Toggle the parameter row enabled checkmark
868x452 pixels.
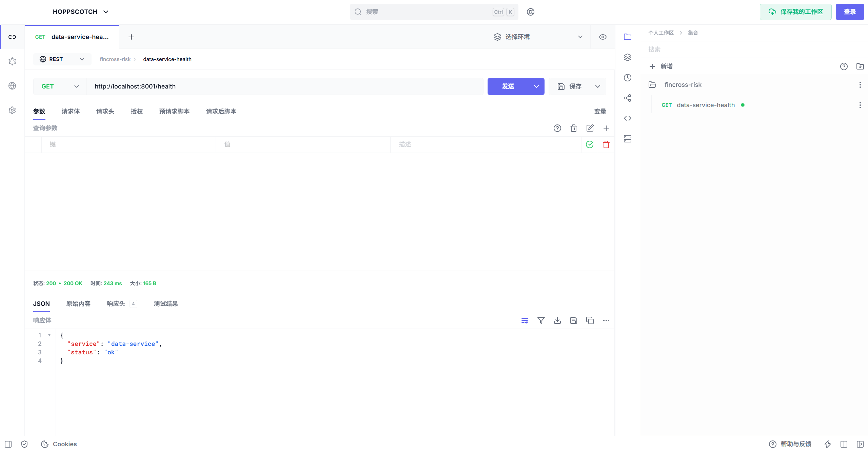[x=590, y=144]
